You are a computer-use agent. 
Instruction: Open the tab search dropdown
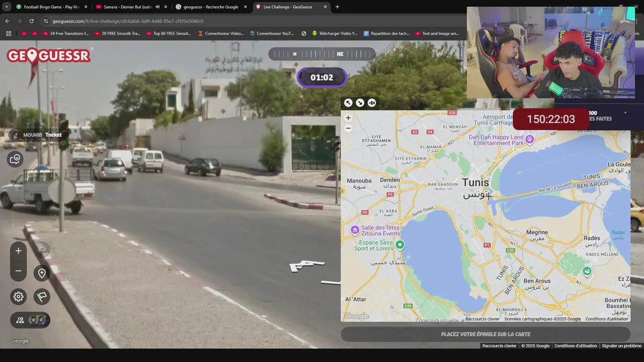pyautogui.click(x=7, y=7)
